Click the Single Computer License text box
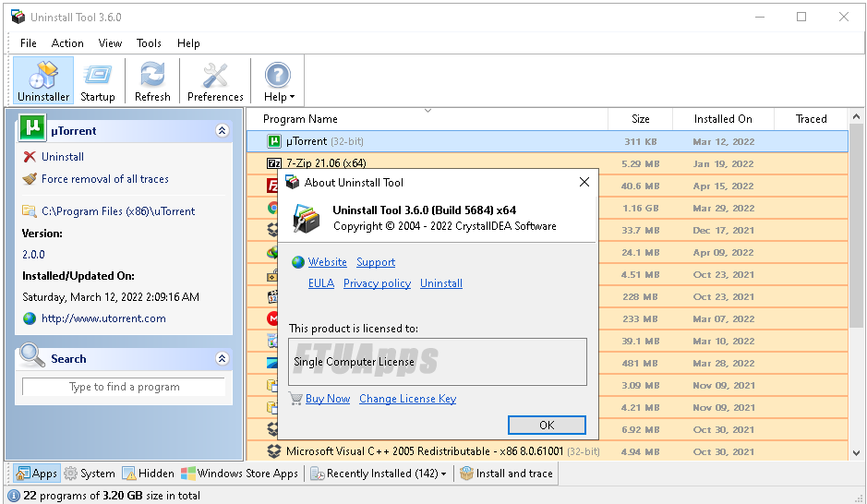The image size is (867, 504). (438, 362)
